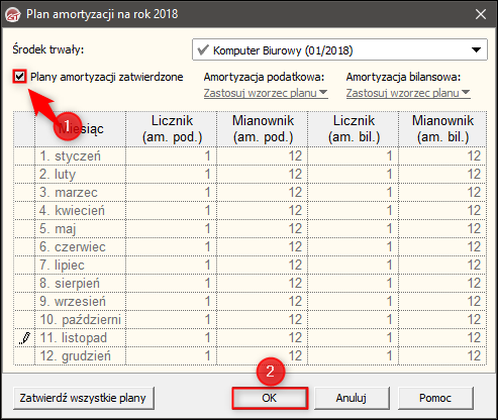Image resolution: width=498 pixels, height=420 pixels.
Task: Click the application icon in the title bar
Action: 13,14
